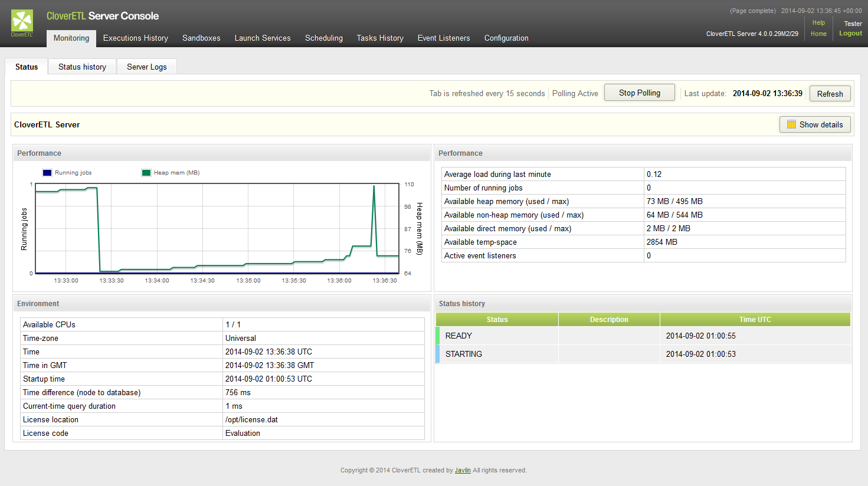Open Executions History menu
Viewport: 868px width, 486px height.
coord(136,38)
